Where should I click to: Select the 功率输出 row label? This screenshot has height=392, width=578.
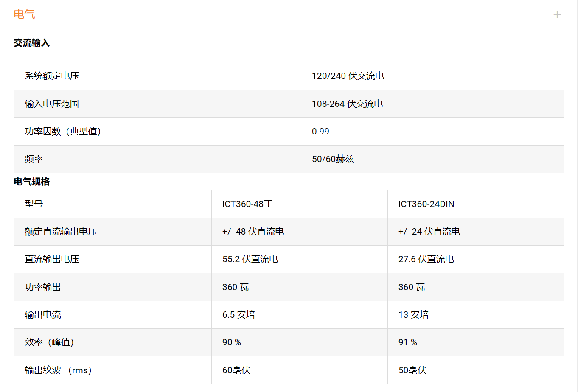tap(43, 287)
